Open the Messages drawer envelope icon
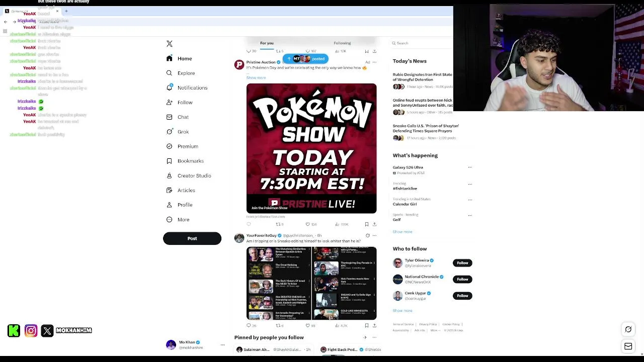 point(628,346)
